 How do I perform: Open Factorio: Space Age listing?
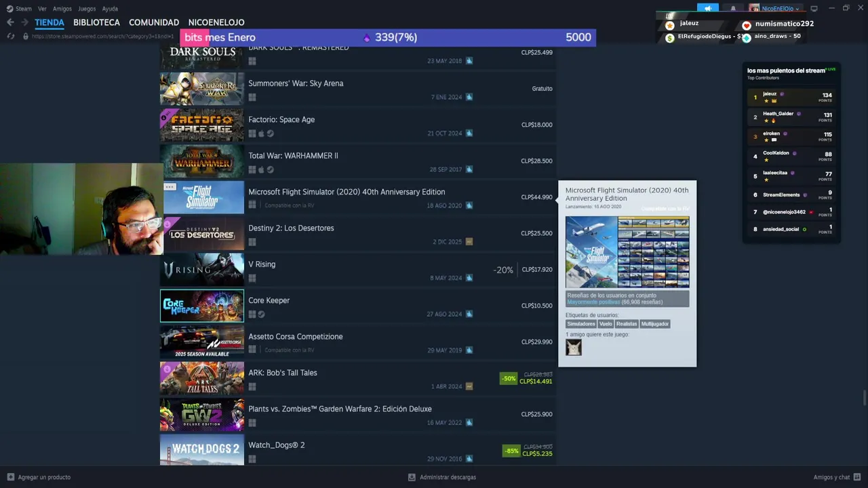click(x=357, y=125)
